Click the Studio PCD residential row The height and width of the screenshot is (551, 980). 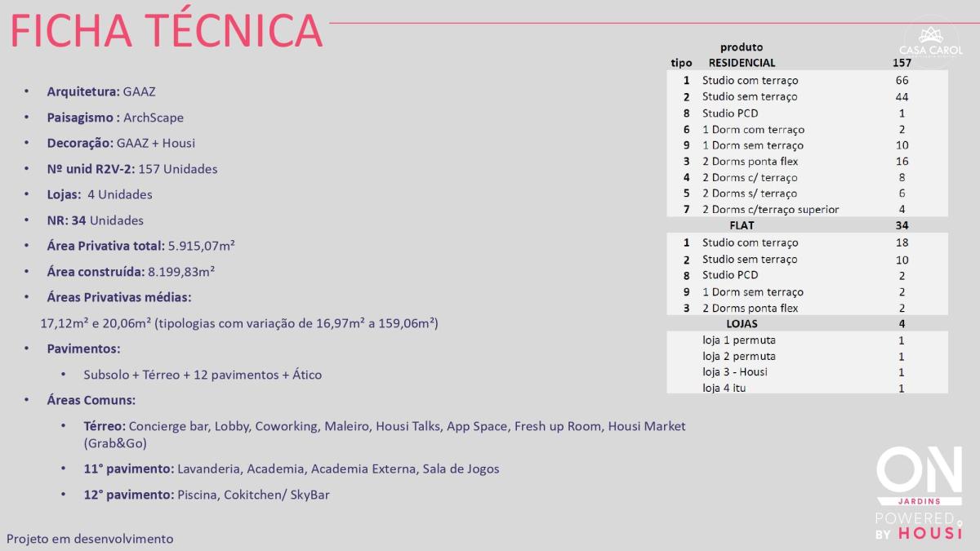point(807,113)
